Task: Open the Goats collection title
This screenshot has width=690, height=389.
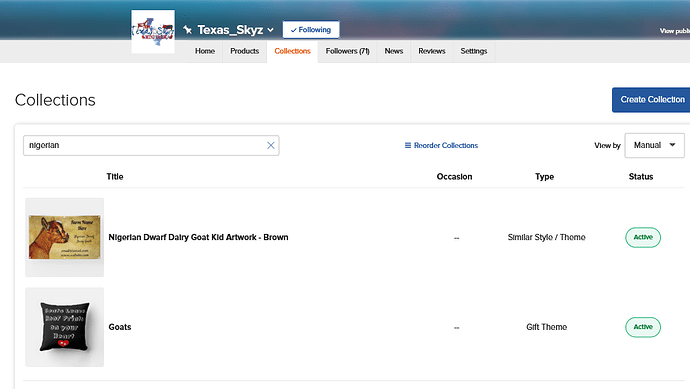Action: point(120,327)
